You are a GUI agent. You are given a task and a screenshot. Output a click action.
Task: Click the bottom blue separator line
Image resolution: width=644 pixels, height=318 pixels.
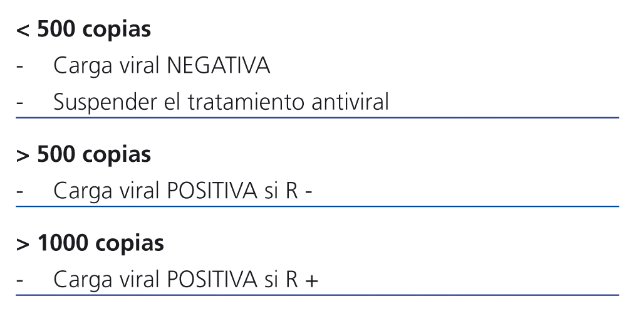pos(317,295)
